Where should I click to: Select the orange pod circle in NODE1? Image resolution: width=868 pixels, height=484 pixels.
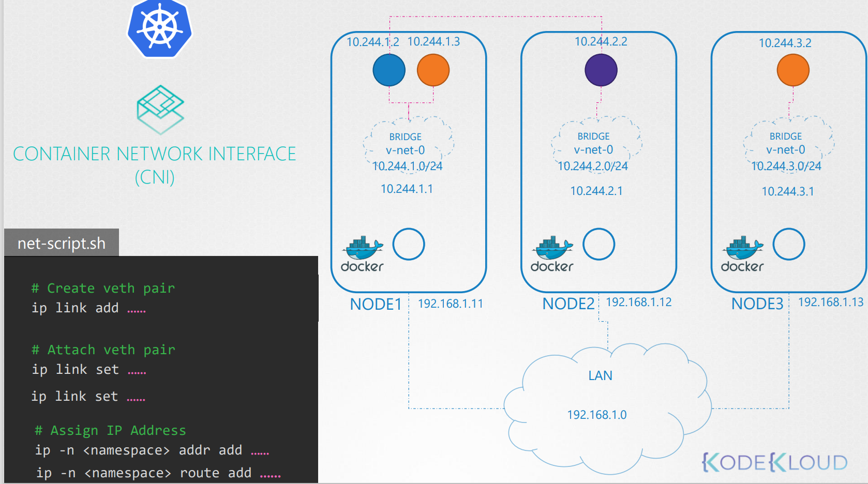[433, 70]
